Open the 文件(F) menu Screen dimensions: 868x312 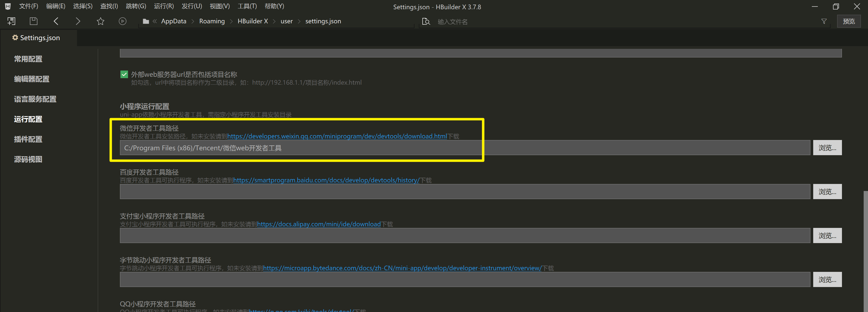click(x=29, y=6)
